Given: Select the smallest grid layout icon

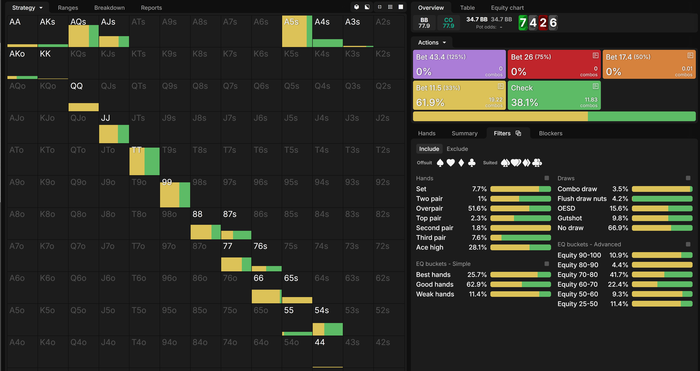Looking at the screenshot, I should click(380, 7).
